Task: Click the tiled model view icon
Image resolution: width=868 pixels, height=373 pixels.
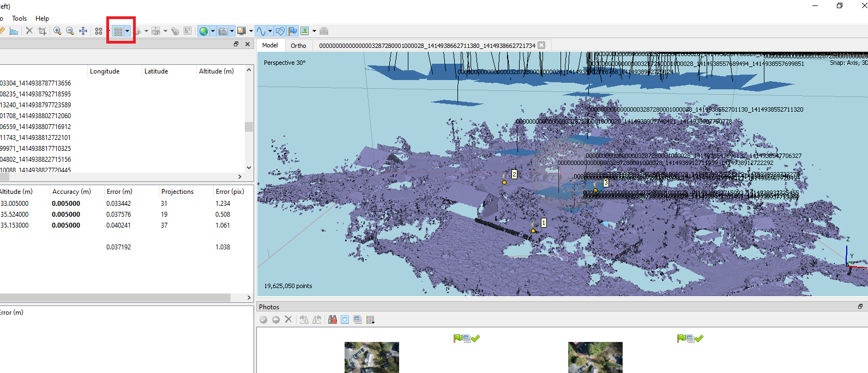Action: (x=156, y=31)
